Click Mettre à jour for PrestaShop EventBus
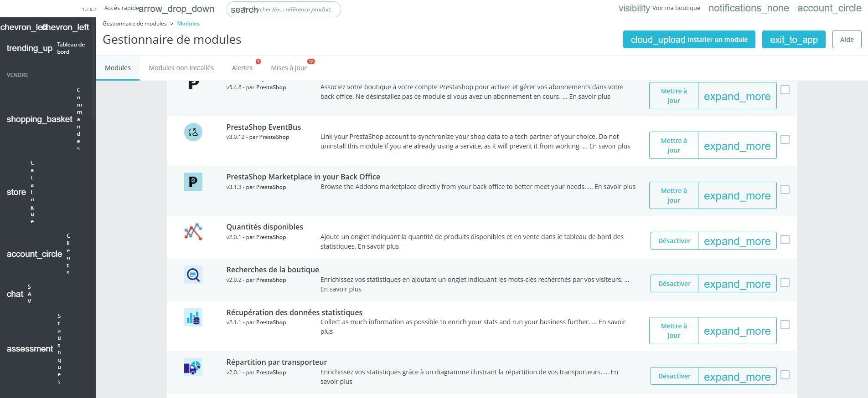Image resolution: width=868 pixels, height=398 pixels. point(673,146)
